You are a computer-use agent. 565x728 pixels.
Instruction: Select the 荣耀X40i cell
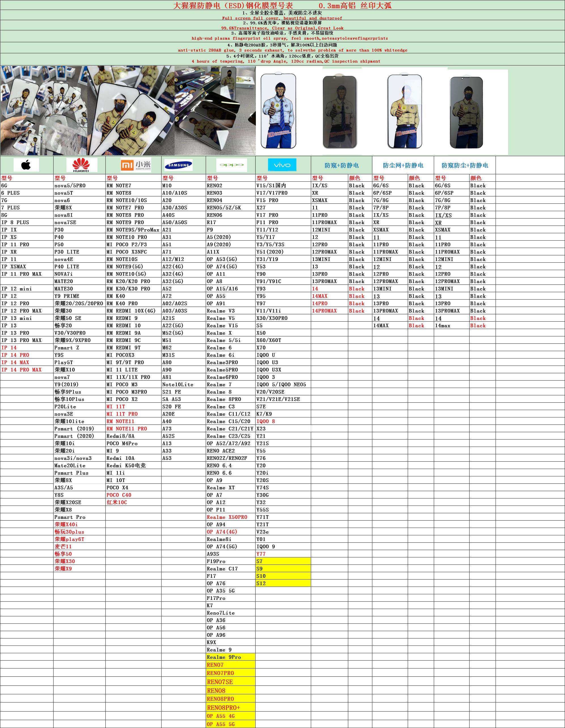pyautogui.click(x=66, y=525)
